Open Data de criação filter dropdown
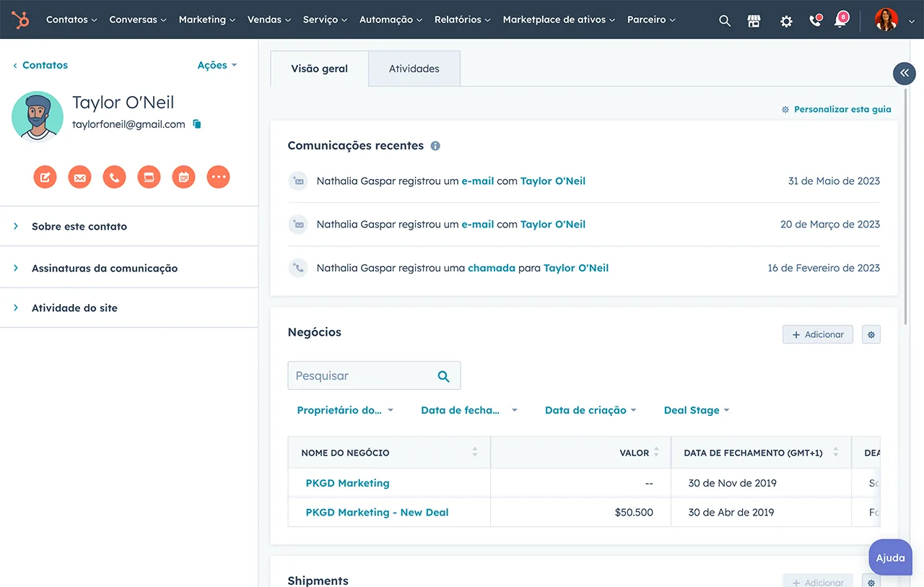924x587 pixels. coord(590,410)
